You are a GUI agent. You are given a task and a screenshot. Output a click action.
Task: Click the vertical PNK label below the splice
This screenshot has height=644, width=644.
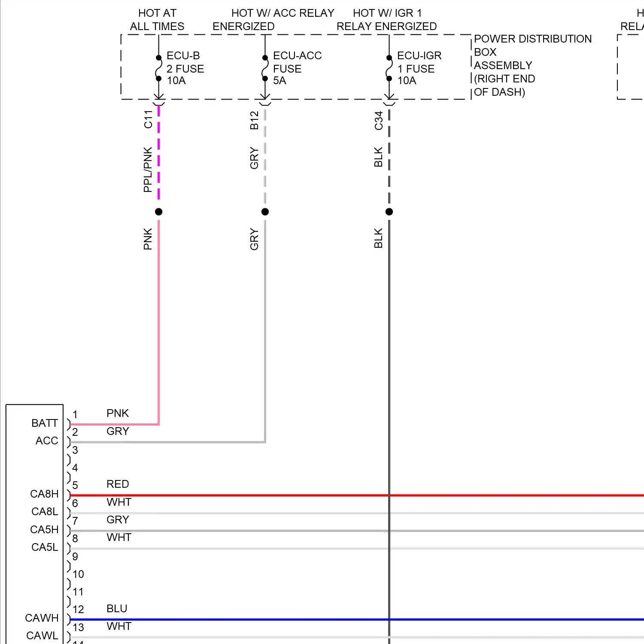click(x=148, y=239)
